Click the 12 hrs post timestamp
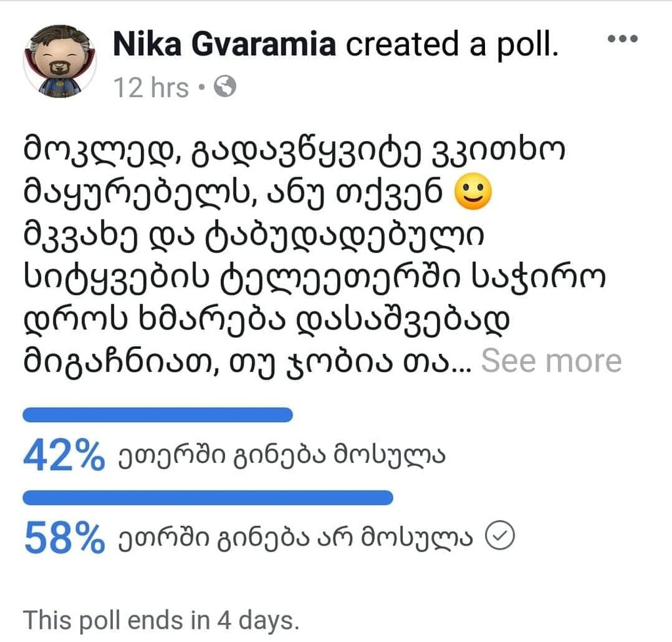This screenshot has width=672, height=642. [x=152, y=87]
